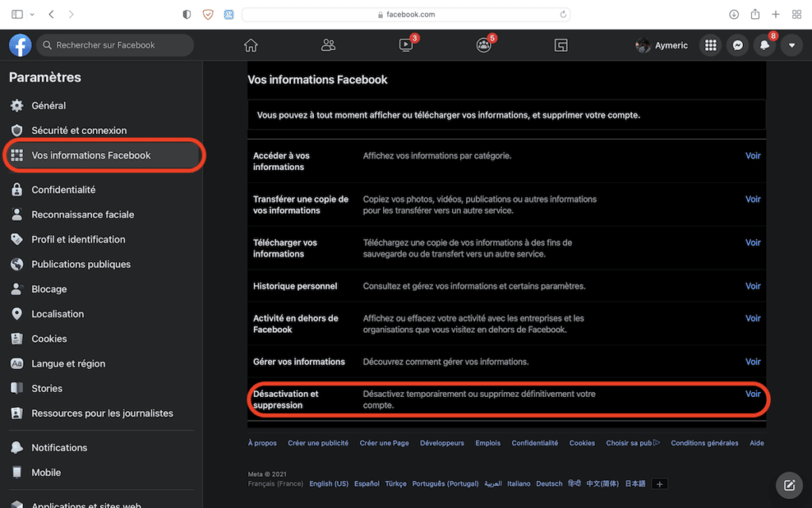Open Emplois footer link
Image resolution: width=812 pixels, height=508 pixels.
488,443
